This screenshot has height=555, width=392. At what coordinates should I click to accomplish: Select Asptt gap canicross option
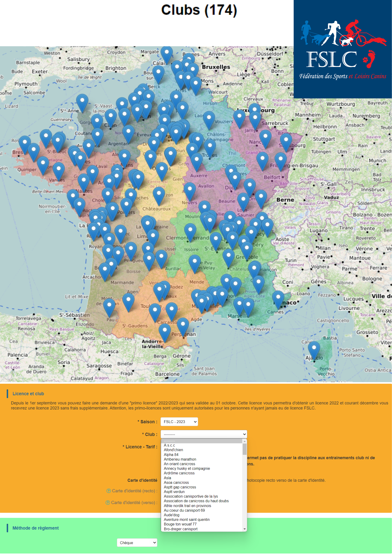202,487
